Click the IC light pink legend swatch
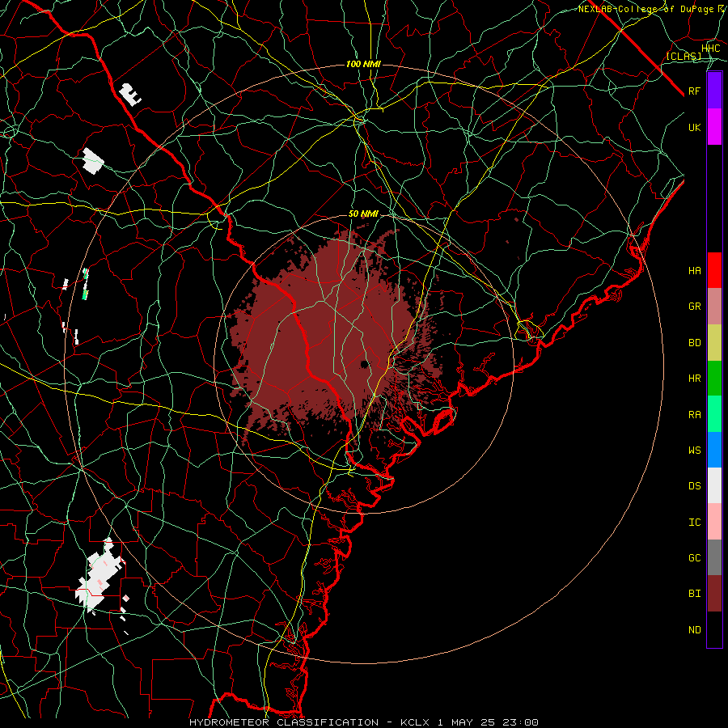 click(x=714, y=522)
